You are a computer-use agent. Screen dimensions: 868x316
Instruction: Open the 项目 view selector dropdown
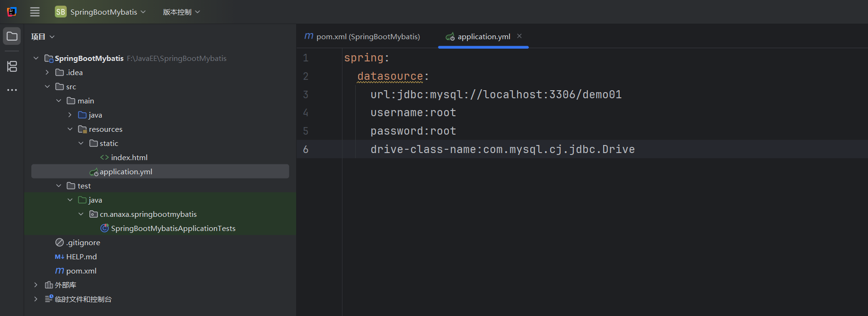point(43,36)
